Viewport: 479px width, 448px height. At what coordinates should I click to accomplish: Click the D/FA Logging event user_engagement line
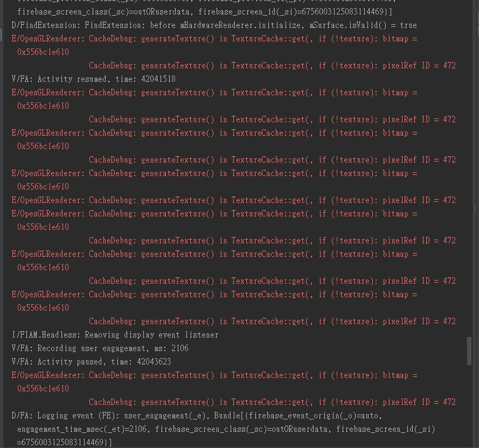197,416
